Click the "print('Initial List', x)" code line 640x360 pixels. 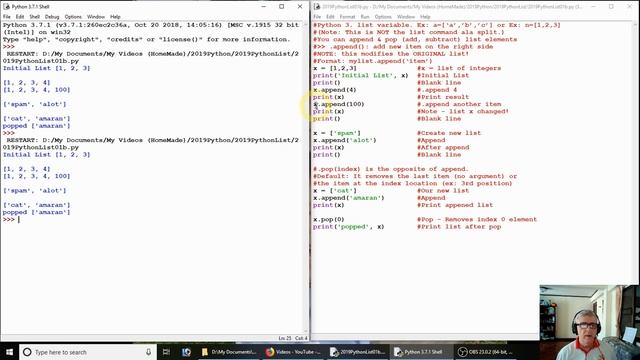[x=360, y=76]
